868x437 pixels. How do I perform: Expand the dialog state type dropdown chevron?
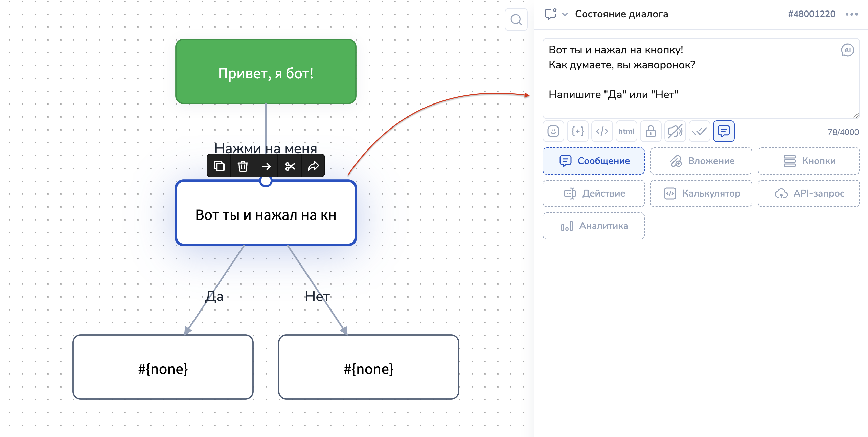(x=565, y=14)
